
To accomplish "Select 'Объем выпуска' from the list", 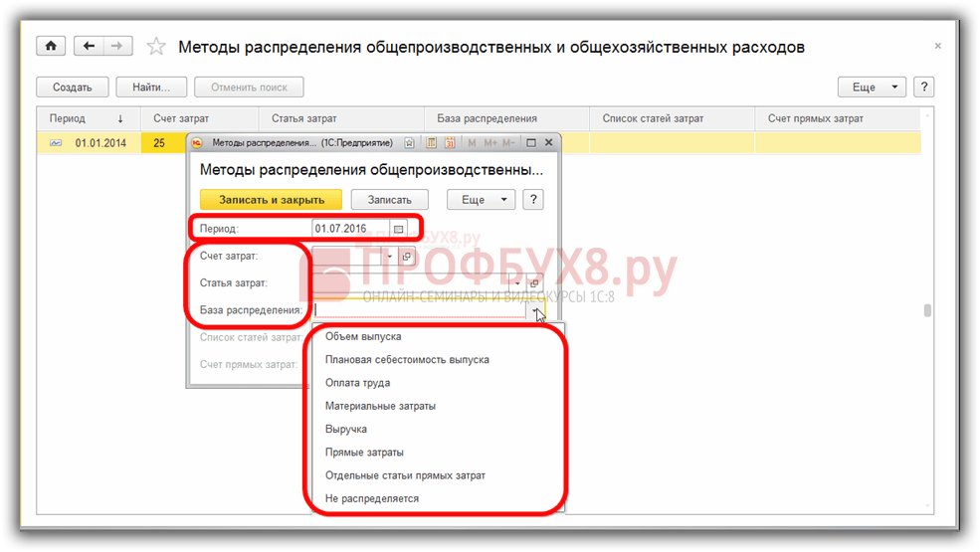I will click(362, 337).
